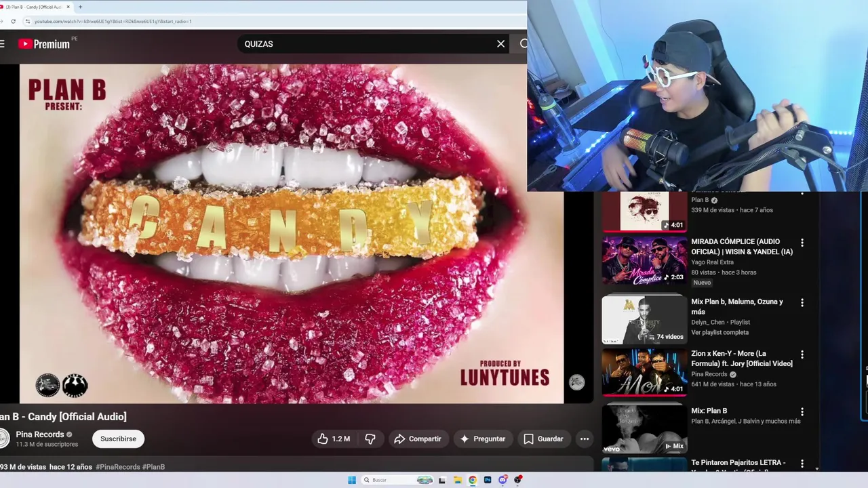
Task: Open the Mirada Cómplice video thumbnail
Action: [644, 260]
